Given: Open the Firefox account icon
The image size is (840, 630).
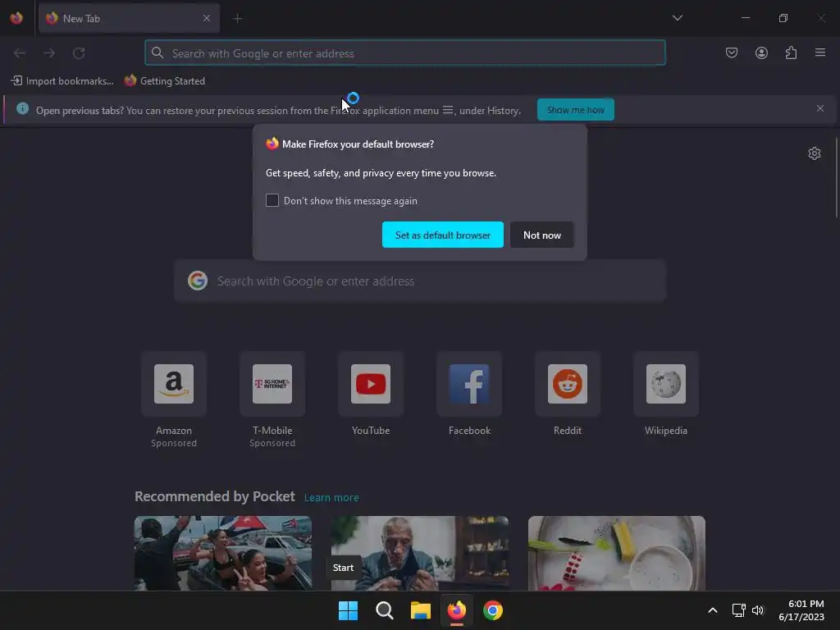Looking at the screenshot, I should click(761, 52).
